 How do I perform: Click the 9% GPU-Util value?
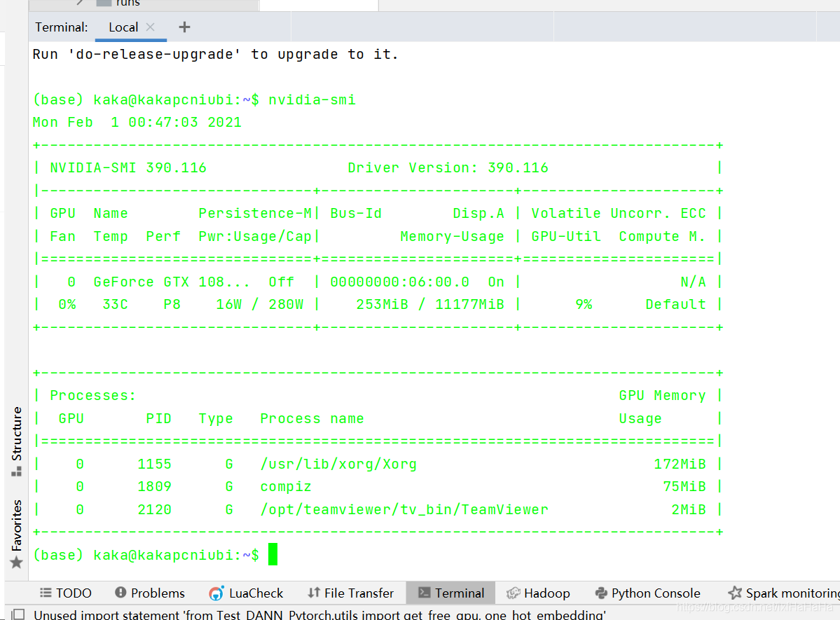click(584, 304)
